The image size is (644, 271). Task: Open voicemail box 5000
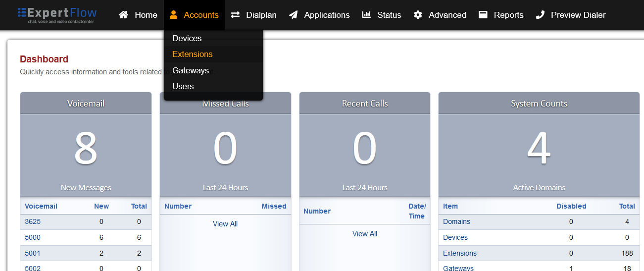point(33,237)
